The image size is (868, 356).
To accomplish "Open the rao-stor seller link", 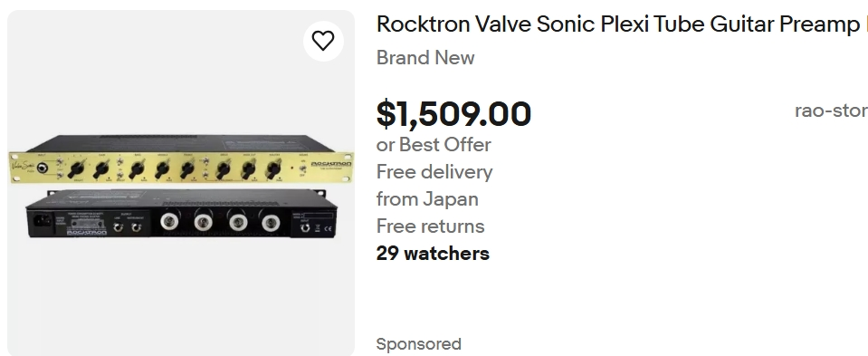I will click(832, 111).
